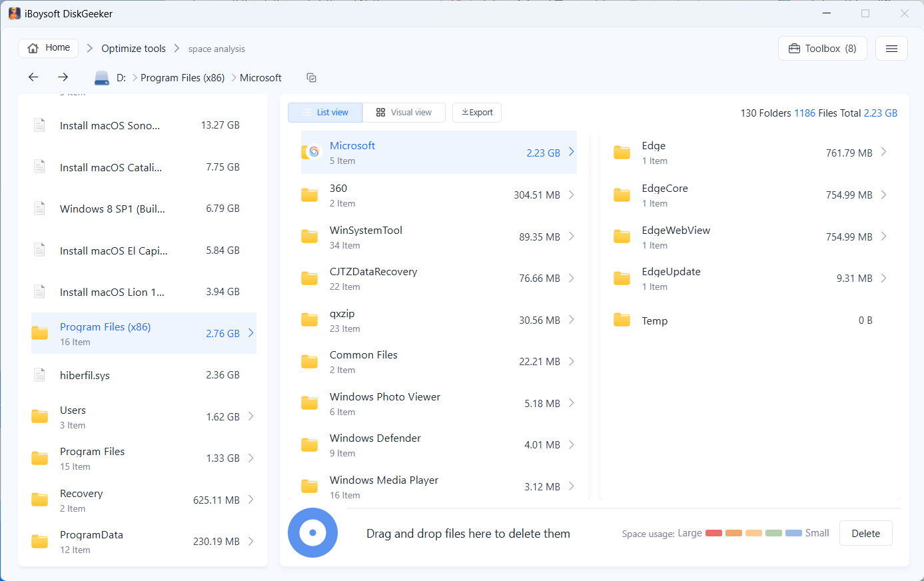Click the Install macOS Catalina file icon
Image resolution: width=924 pixels, height=581 pixels.
39,167
